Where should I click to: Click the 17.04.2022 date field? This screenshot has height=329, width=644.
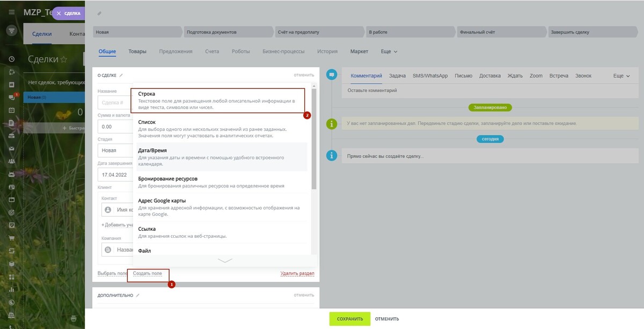point(115,175)
